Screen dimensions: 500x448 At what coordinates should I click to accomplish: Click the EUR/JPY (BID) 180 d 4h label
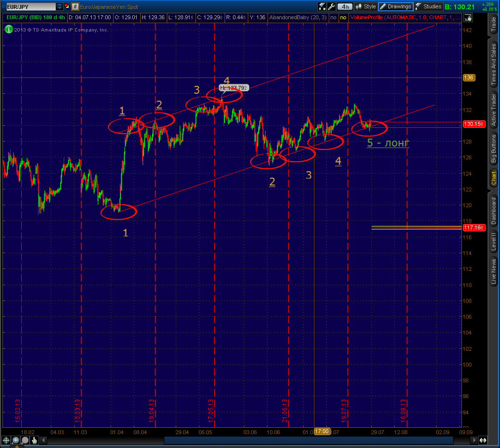click(36, 17)
